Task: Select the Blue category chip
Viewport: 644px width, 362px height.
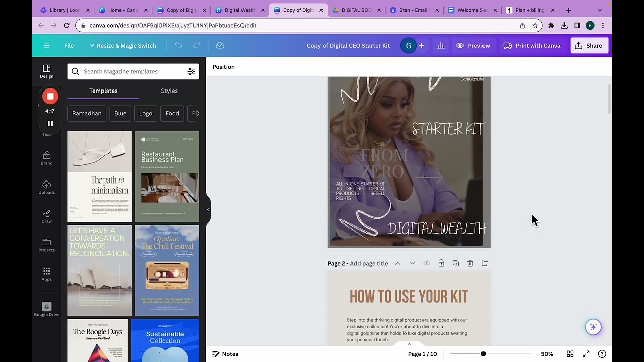Action: click(120, 114)
